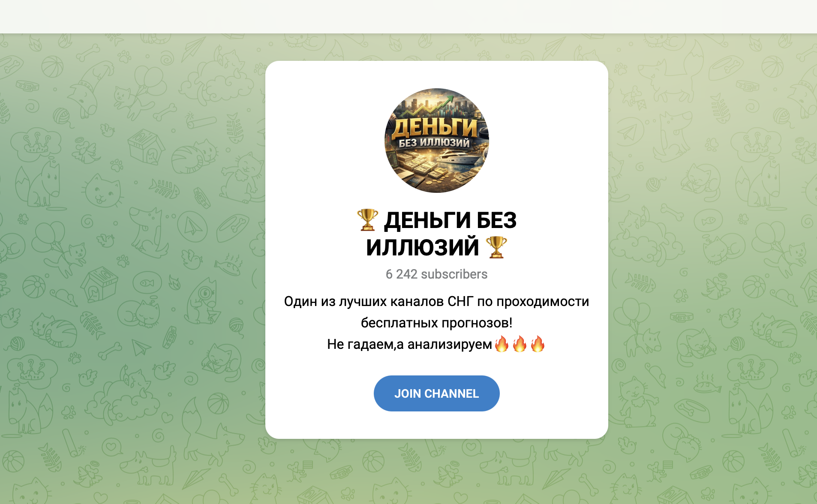The width and height of the screenshot is (817, 504).
Task: Click the trophy emoji before ДЕНЬГИ
Action: (x=367, y=220)
